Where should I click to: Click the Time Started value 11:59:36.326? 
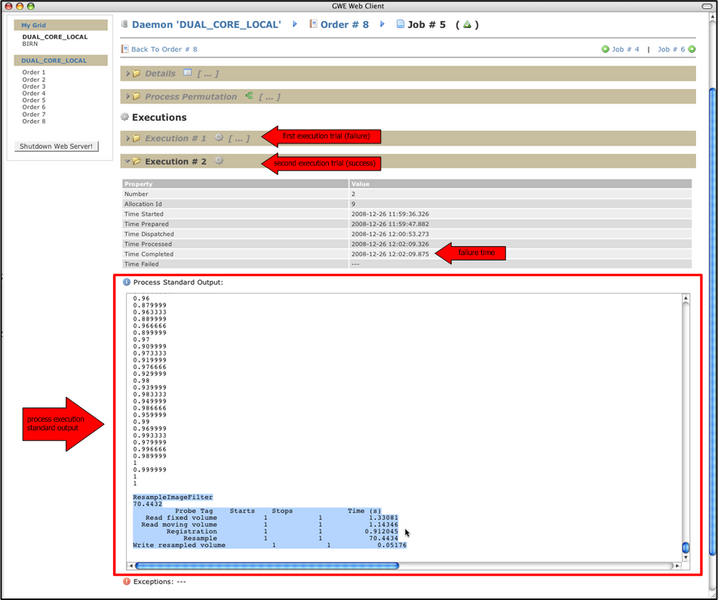click(x=390, y=214)
